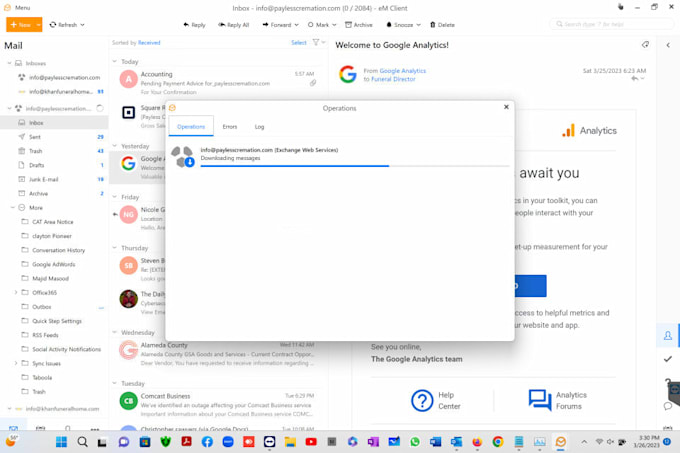Open the Outbox folder
Viewport: 680px width, 453px height.
42,307
